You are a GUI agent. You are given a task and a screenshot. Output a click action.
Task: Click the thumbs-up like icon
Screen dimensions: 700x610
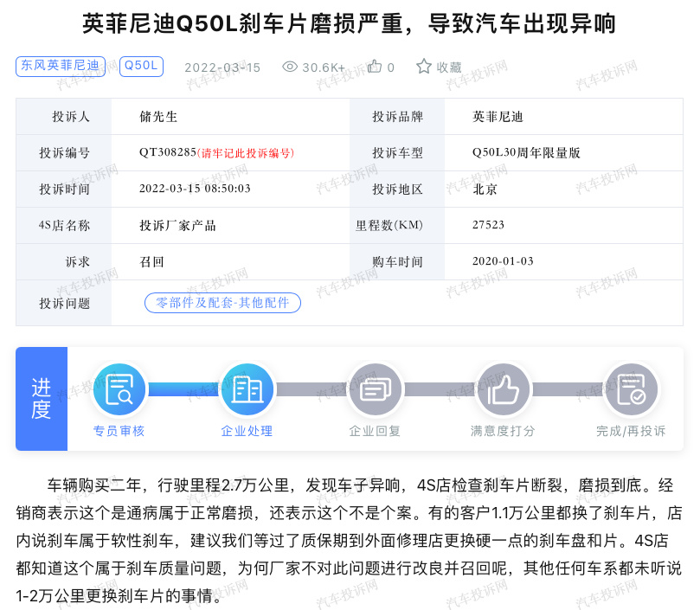tap(375, 67)
